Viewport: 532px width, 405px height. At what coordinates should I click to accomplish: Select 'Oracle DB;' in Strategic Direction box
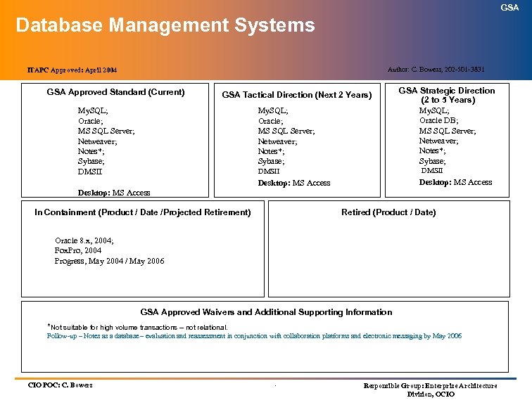(x=439, y=121)
